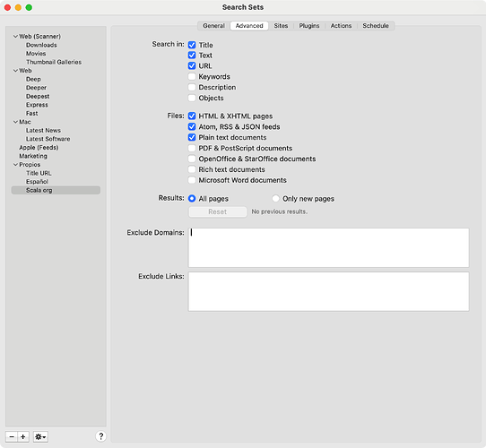
Task: Click the minus button to remove search set
Action: (x=12, y=437)
